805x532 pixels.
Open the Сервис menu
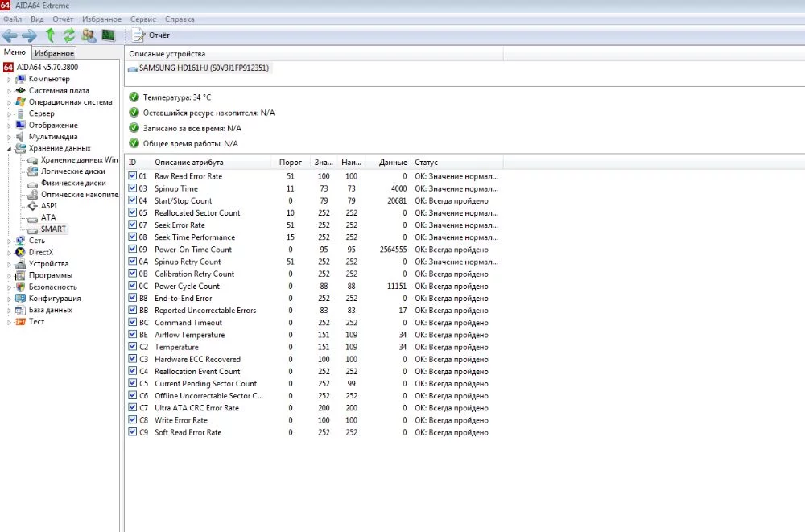point(142,19)
